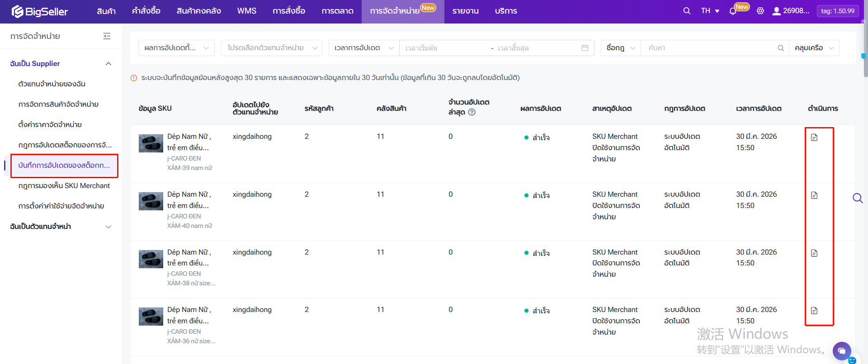868x364 pixels.
Task: View log details for XÁM-39 row
Action: (x=814, y=137)
